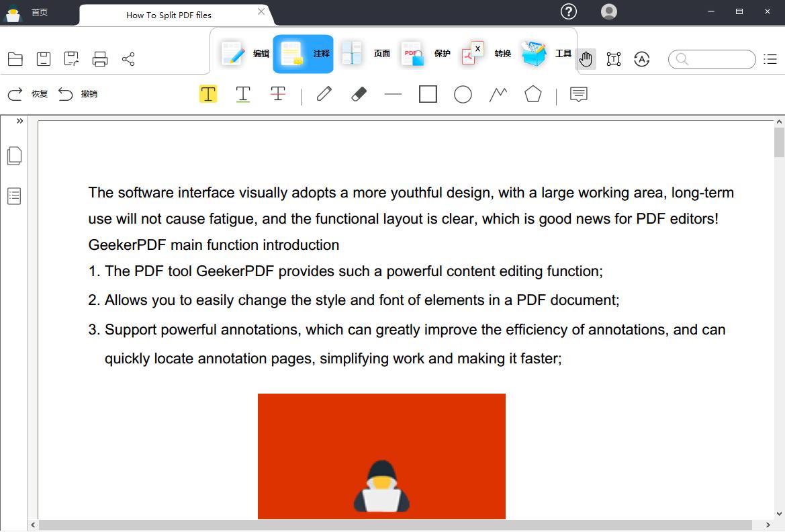Choose the eraser tool
This screenshot has width=785, height=532.
[x=359, y=94]
